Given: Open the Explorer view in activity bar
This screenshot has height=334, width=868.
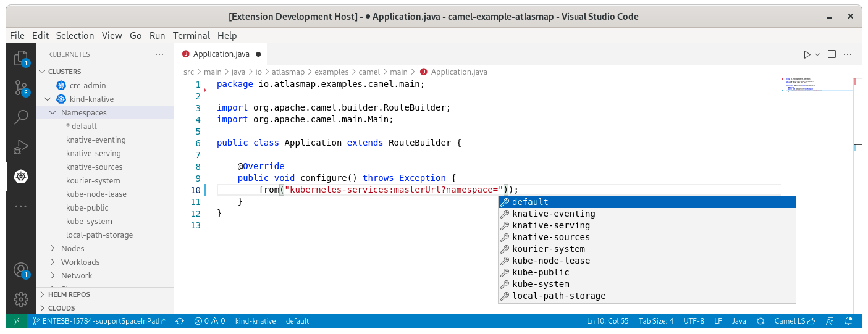Looking at the screenshot, I should click(21, 58).
